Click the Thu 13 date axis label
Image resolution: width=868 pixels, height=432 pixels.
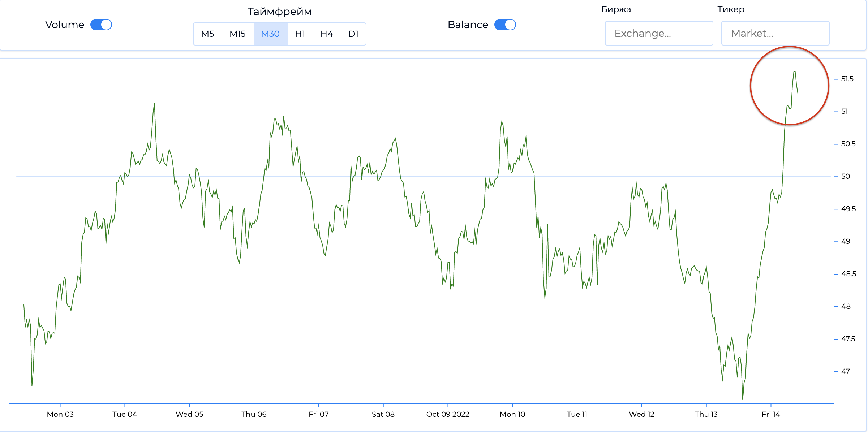click(706, 414)
